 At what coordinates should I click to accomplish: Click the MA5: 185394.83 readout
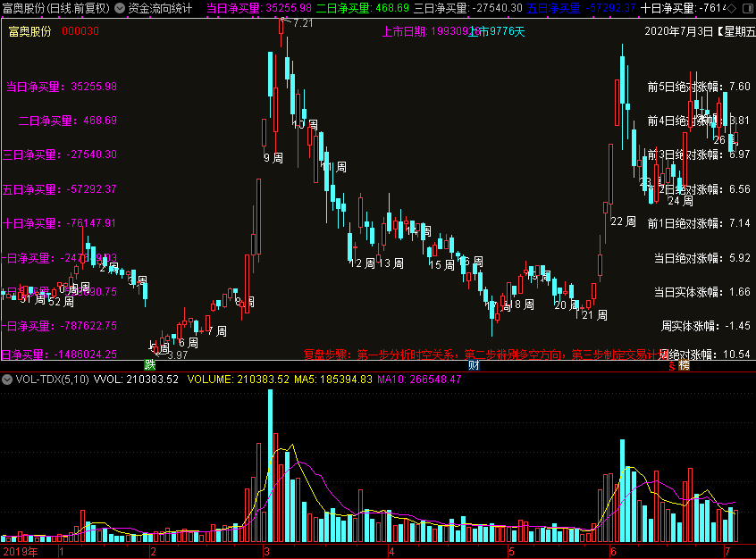pos(333,380)
